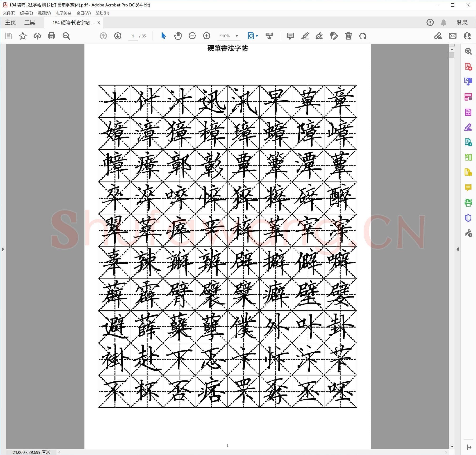476x455 pixels.
Task: Open zoom level 110% dropdown
Action: click(237, 36)
